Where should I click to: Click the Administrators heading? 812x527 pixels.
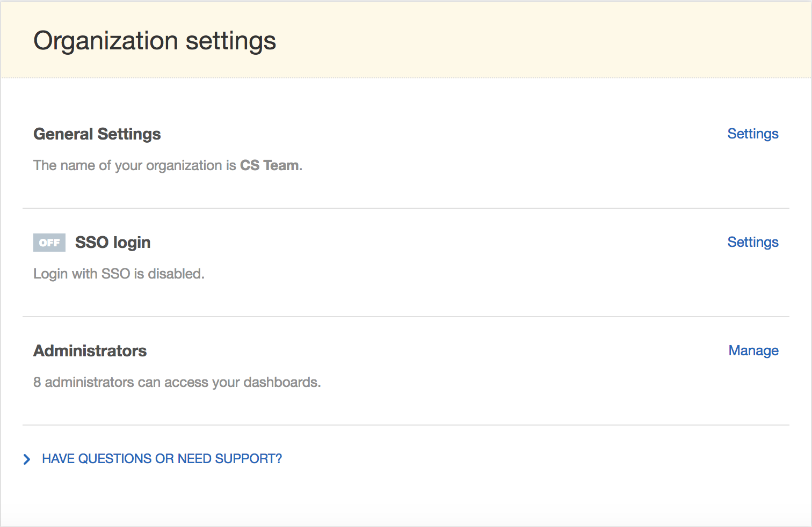click(x=90, y=351)
